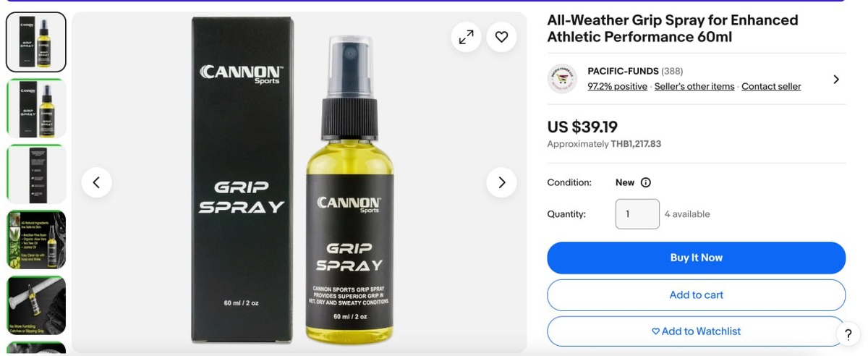Open the 97.2% positive feedback link
The image size is (868, 356).
pos(617,86)
